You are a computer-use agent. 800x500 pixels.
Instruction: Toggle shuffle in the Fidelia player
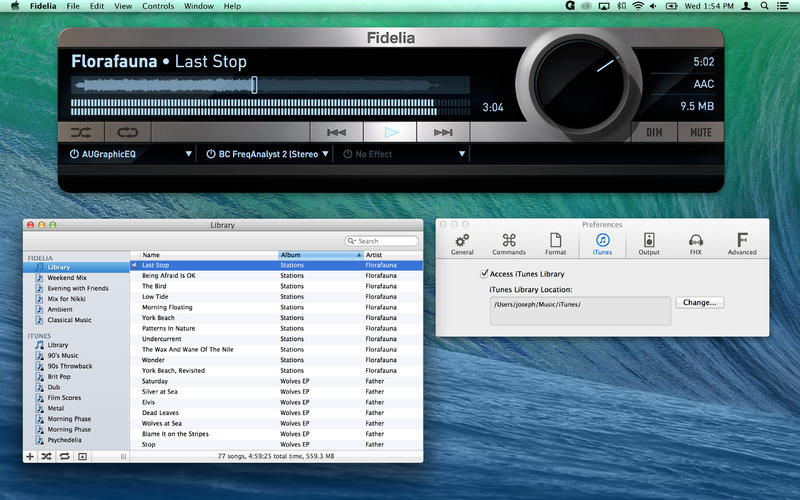pos(82,131)
